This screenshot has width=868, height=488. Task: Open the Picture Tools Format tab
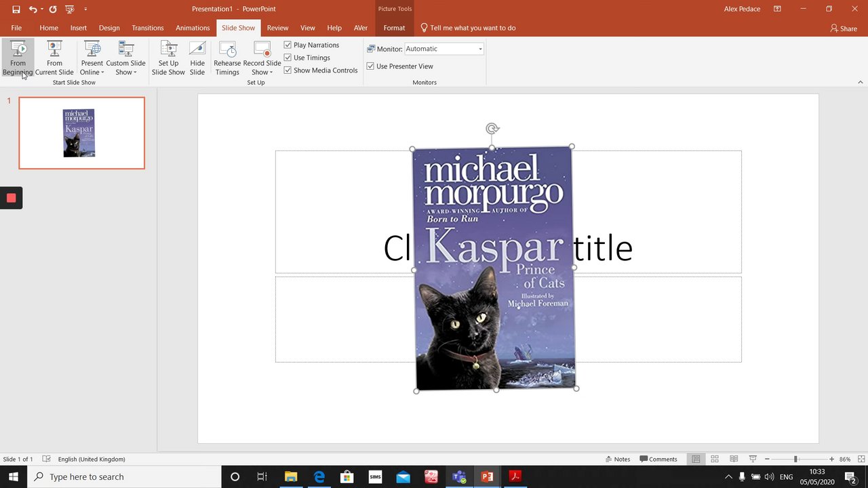tap(394, 28)
